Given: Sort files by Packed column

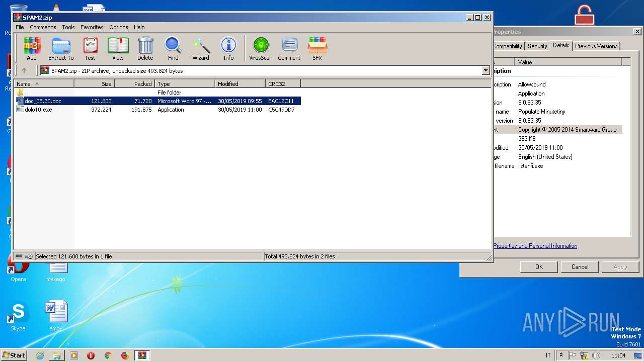Looking at the screenshot, I should (x=134, y=84).
